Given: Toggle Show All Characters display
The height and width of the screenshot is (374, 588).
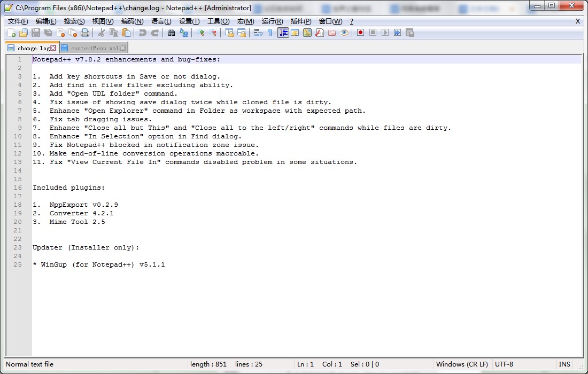Looking at the screenshot, I should coord(270,33).
